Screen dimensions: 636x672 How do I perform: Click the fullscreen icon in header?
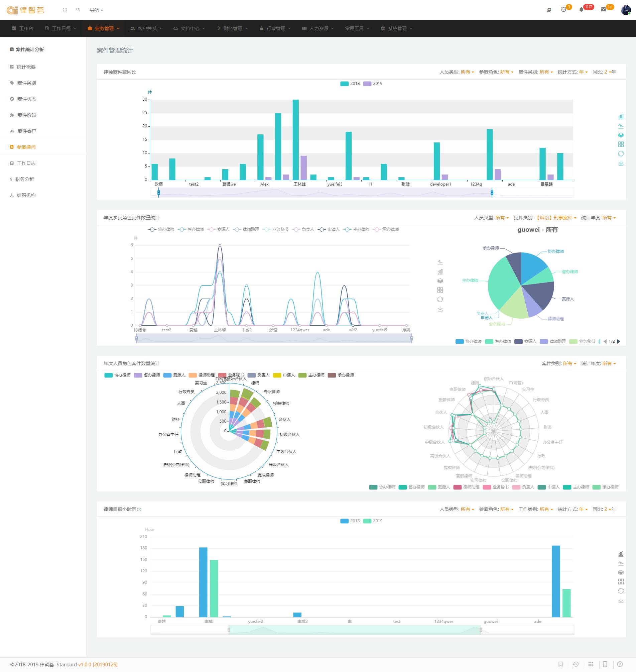[x=65, y=10]
